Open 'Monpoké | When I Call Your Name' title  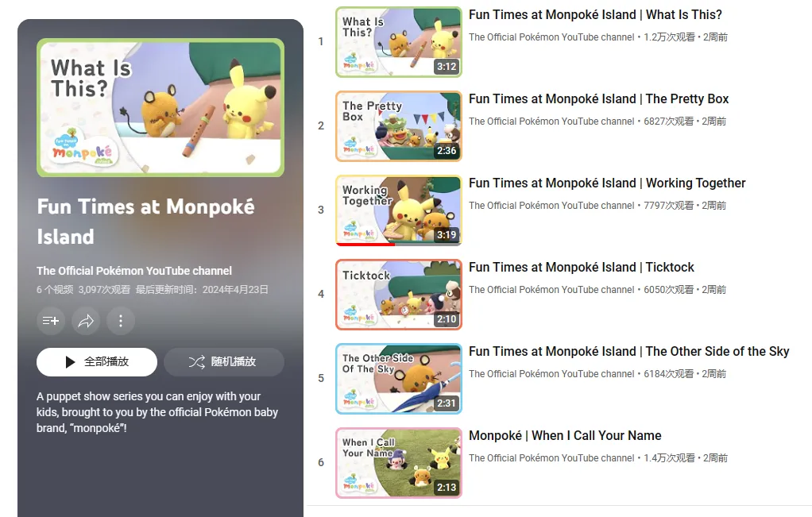pos(565,436)
